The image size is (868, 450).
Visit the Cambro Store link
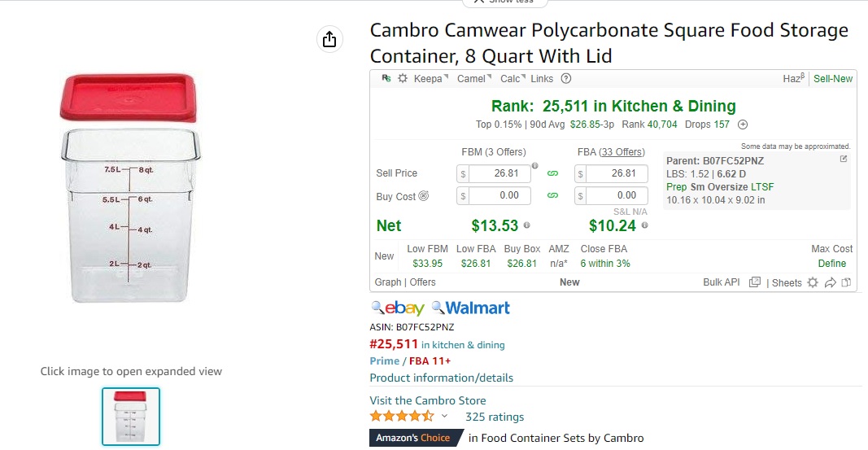(427, 400)
